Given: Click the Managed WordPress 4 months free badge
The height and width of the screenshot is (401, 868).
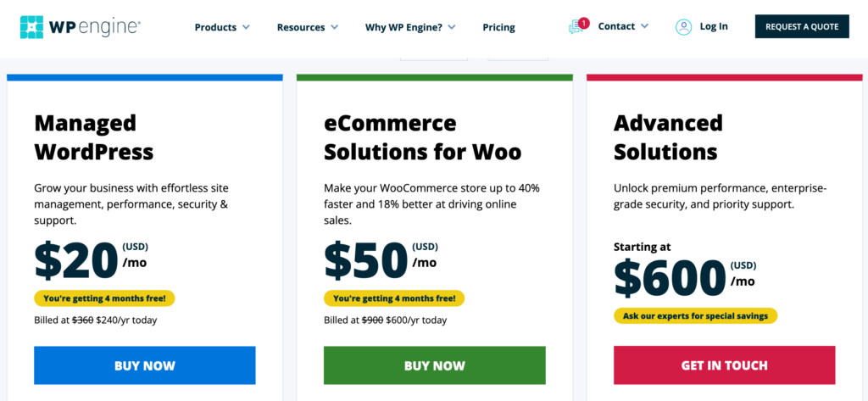Looking at the screenshot, I should [x=105, y=298].
